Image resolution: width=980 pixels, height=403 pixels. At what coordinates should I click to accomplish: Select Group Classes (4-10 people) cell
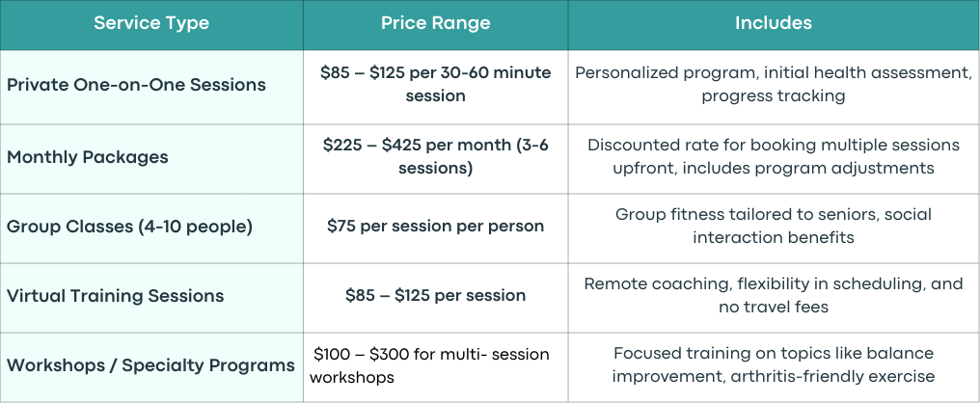click(151, 228)
